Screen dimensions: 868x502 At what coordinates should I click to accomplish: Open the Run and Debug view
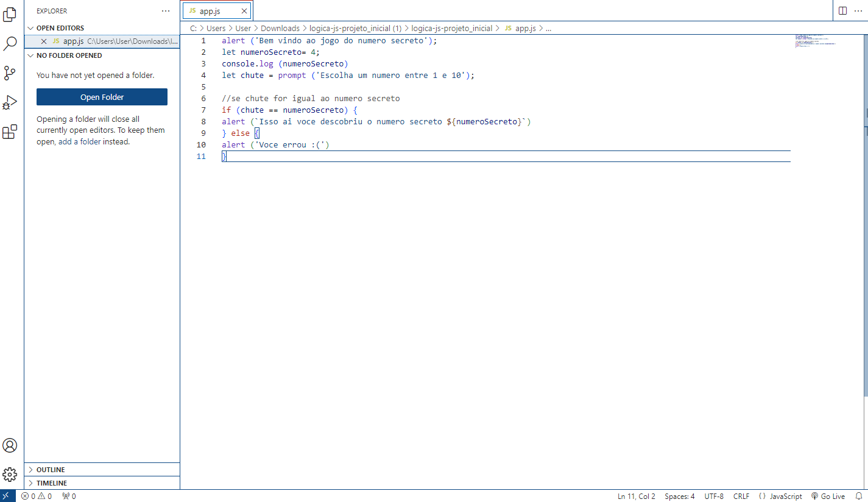click(10, 102)
